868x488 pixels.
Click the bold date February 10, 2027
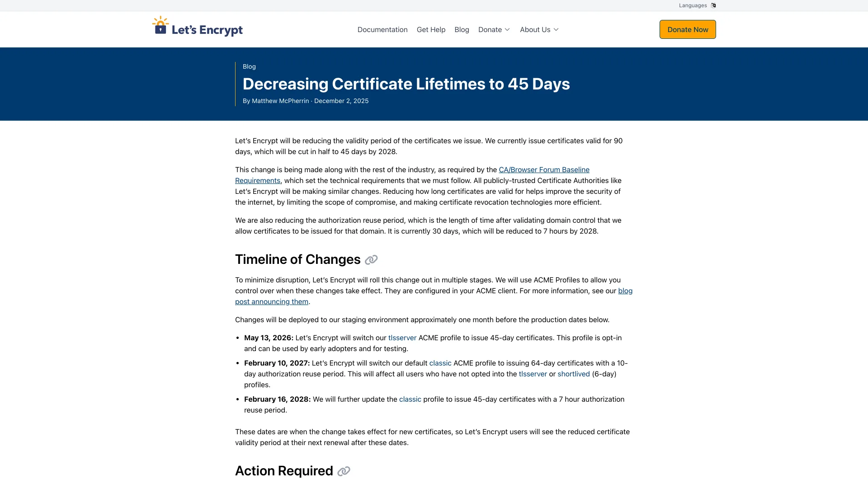(277, 363)
